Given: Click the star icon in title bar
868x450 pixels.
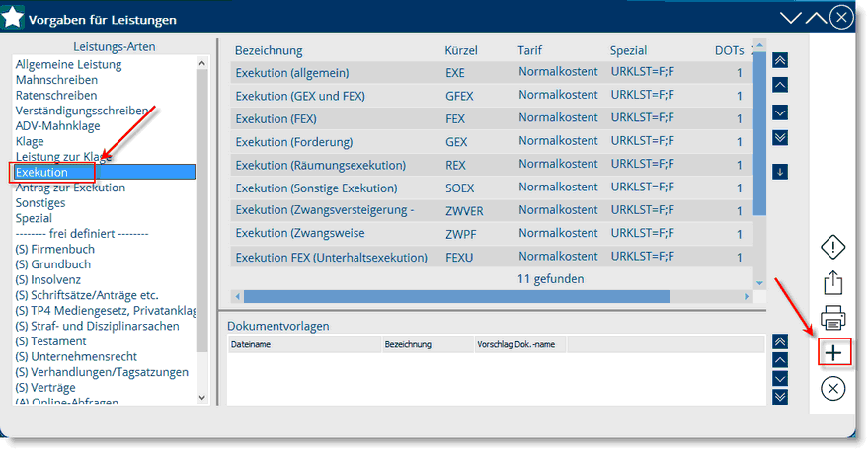Looking at the screenshot, I should point(12,17).
